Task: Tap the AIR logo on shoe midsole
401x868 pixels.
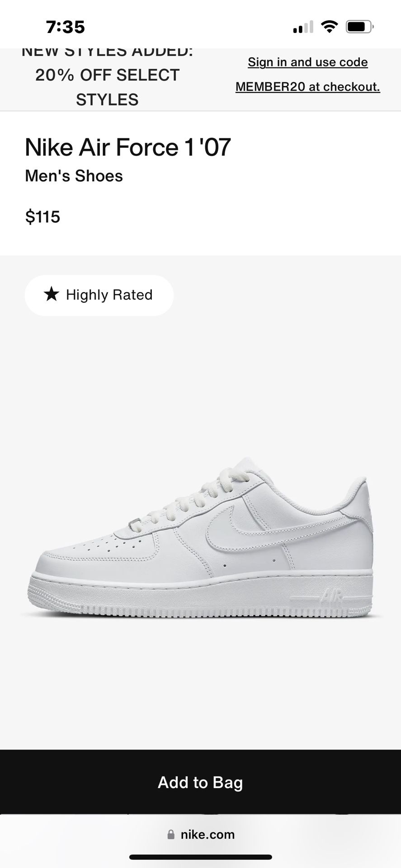Action: pos(332,598)
